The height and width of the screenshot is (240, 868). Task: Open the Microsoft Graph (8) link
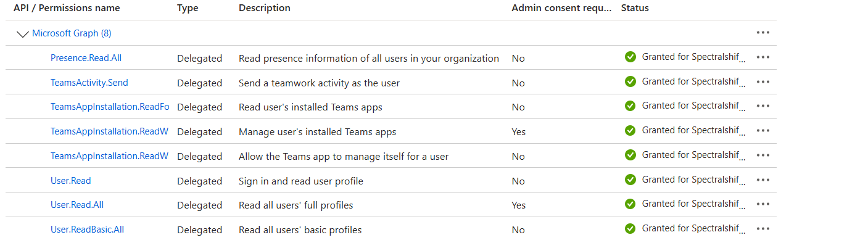(x=72, y=33)
